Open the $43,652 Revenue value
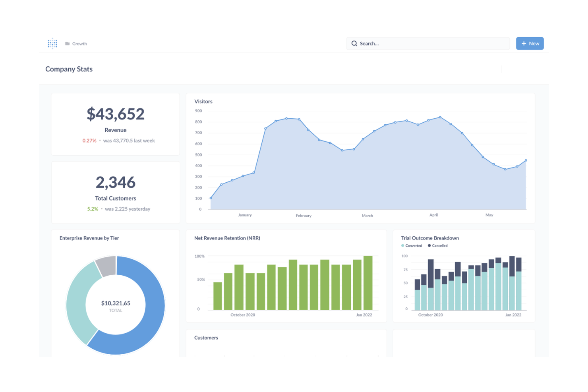Image resolution: width=588 pixels, height=392 pixels. [x=116, y=114]
